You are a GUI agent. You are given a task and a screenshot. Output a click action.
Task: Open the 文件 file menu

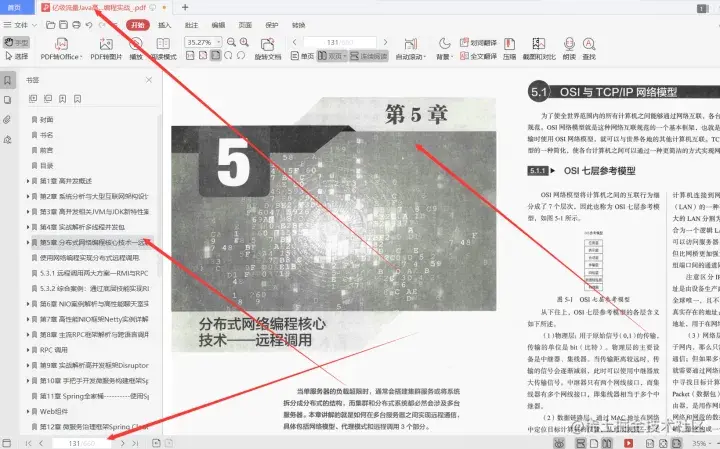(x=20, y=25)
